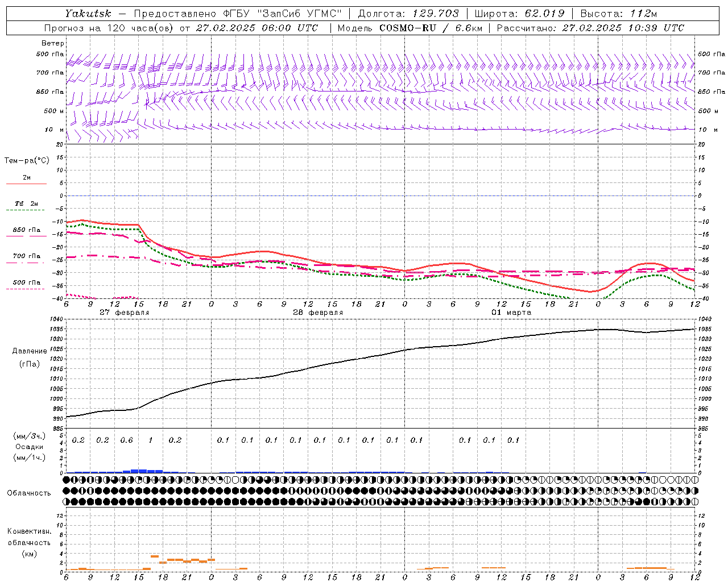Click the 2м temperature legend entry
This screenshot has width=728, height=582.
pos(27,178)
